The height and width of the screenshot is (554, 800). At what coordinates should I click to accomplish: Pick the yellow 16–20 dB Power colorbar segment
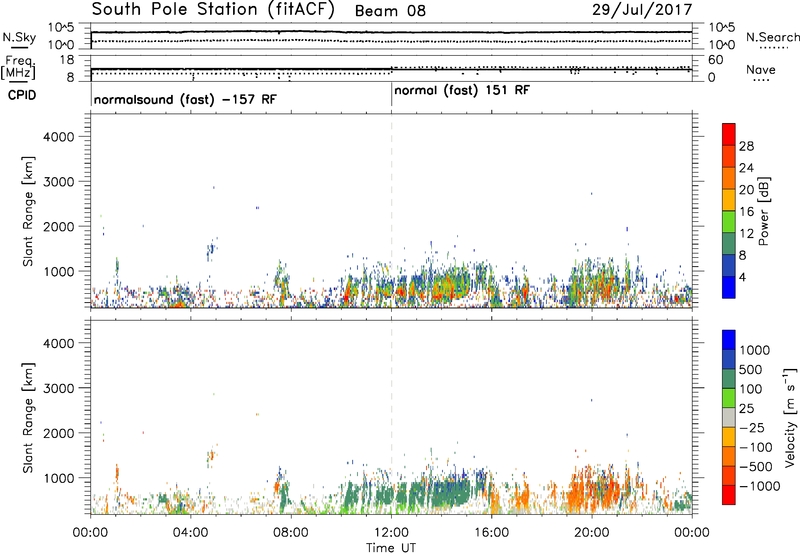pyautogui.click(x=729, y=199)
